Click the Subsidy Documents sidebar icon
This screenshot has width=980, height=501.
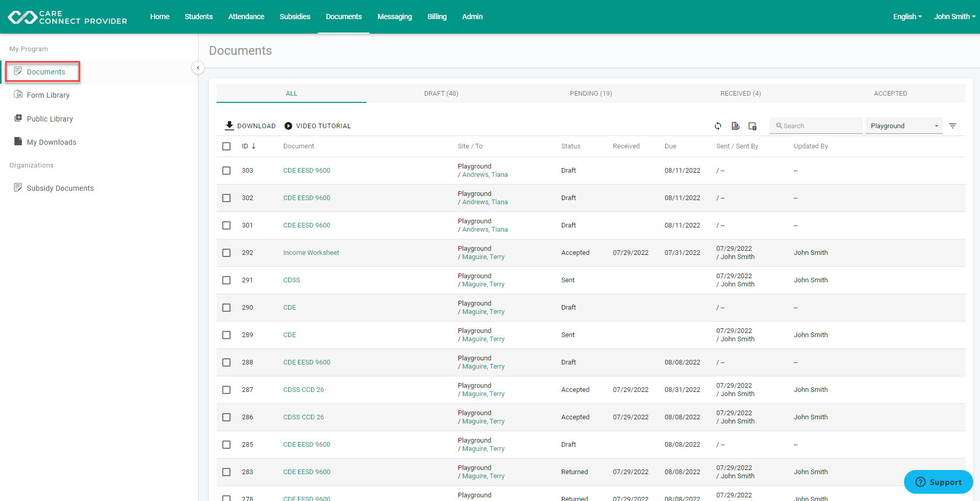18,188
